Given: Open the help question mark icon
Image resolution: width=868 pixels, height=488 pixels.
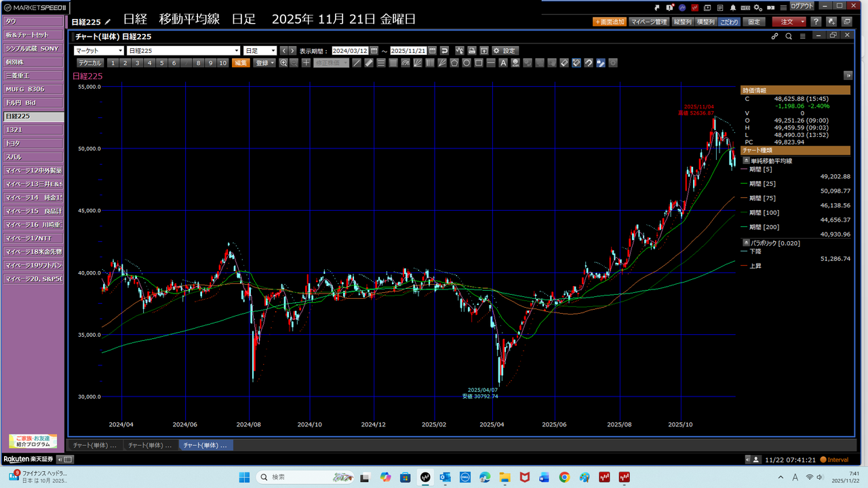Looking at the screenshot, I should tap(816, 22).
